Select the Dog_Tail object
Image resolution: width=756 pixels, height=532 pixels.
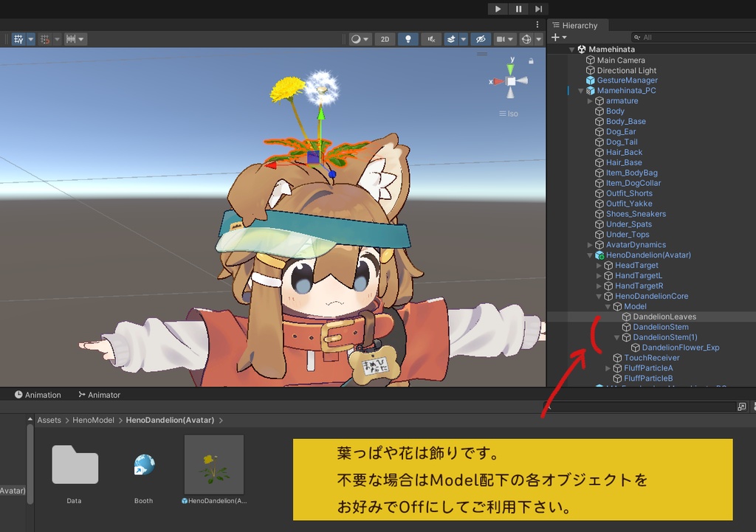pos(622,142)
